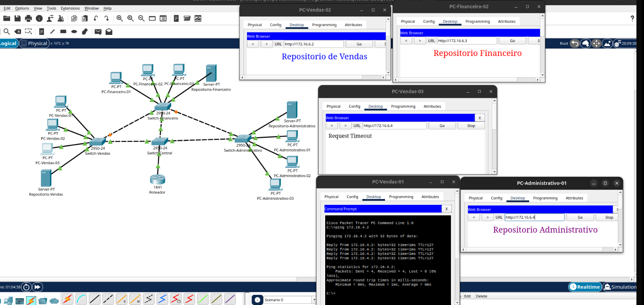
Task: Pick the copper straight-through cable
Action: (x=95, y=299)
